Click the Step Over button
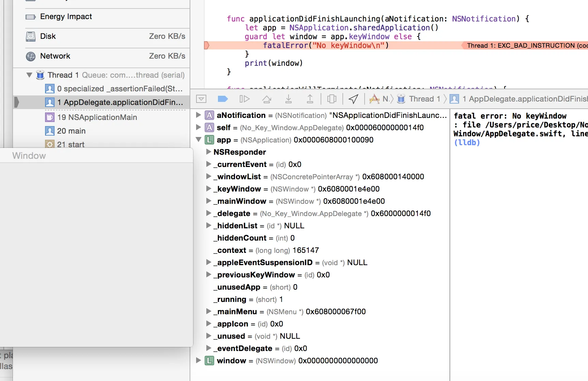This screenshot has width=588, height=381. point(267,99)
